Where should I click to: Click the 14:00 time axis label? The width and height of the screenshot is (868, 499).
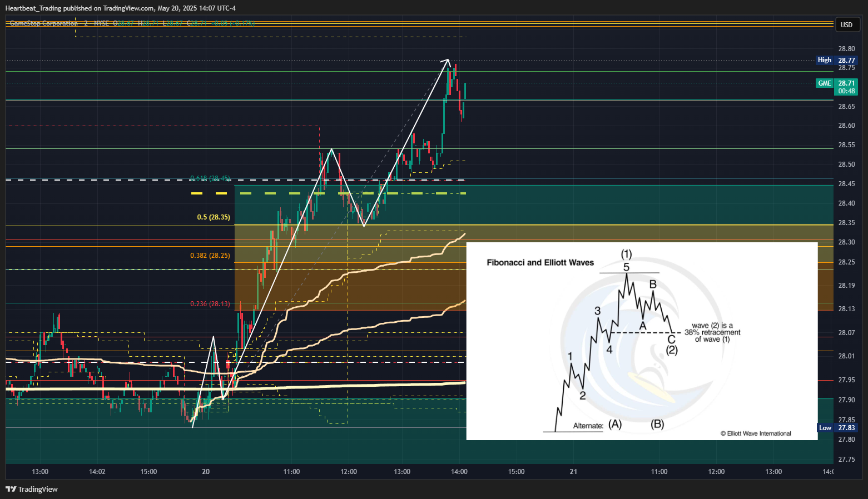459,472
